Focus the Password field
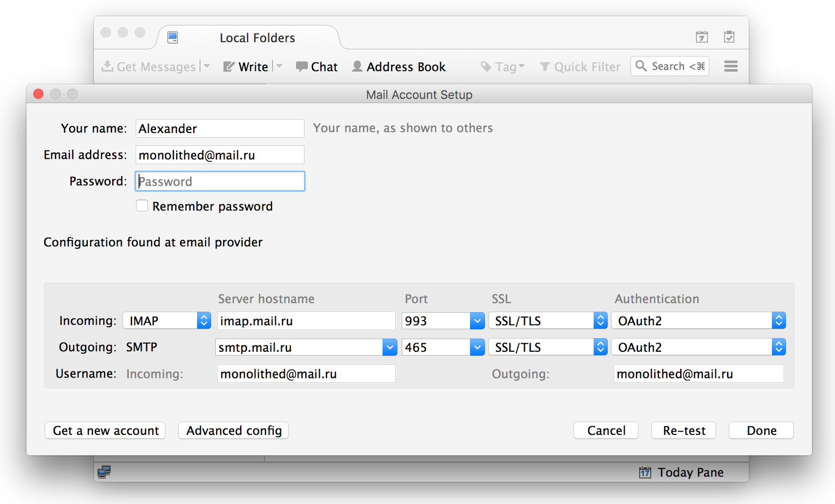The height and width of the screenshot is (504, 835). pos(220,181)
